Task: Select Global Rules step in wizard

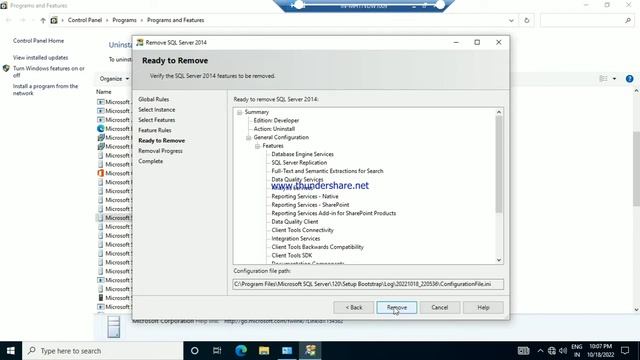Action: coord(153,99)
